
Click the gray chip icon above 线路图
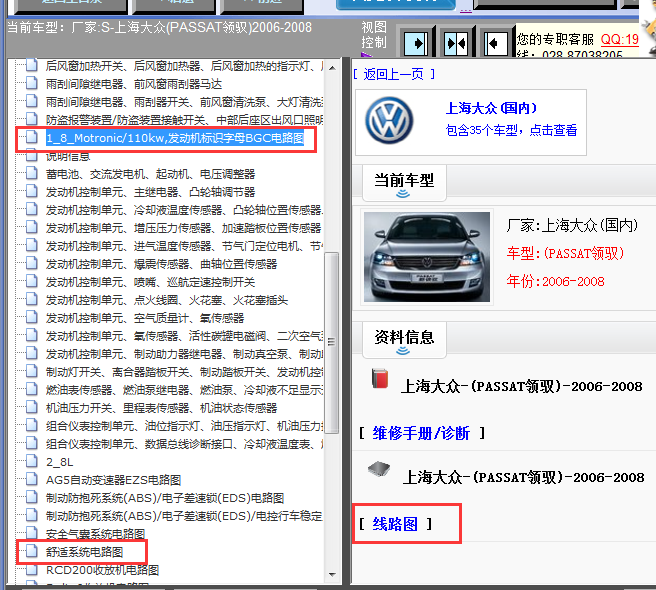coord(379,469)
